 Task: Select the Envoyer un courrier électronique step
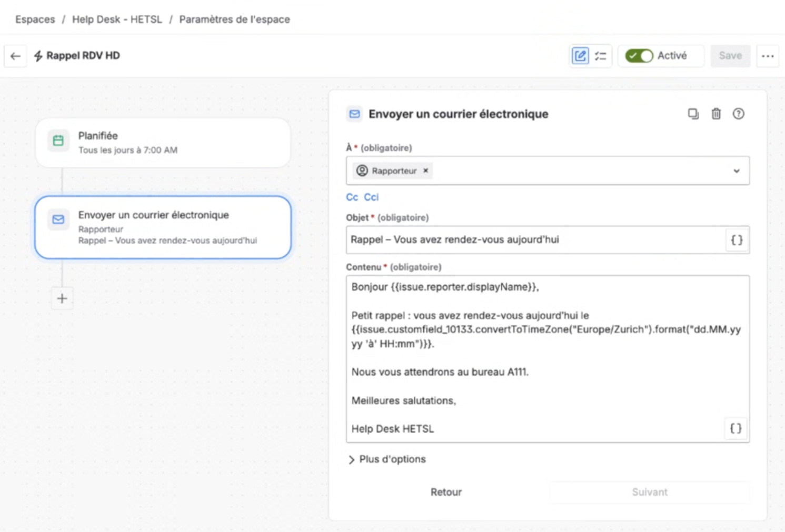[x=163, y=227]
